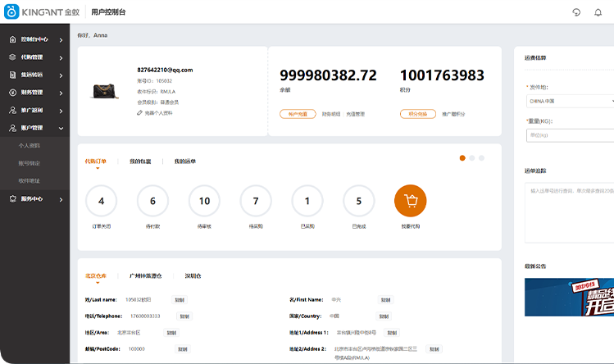Select the third carousel dot indicator

click(x=482, y=157)
